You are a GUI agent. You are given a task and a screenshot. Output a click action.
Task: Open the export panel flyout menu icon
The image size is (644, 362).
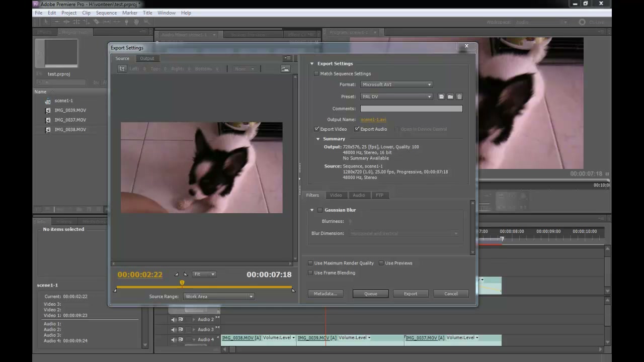pyautogui.click(x=287, y=58)
